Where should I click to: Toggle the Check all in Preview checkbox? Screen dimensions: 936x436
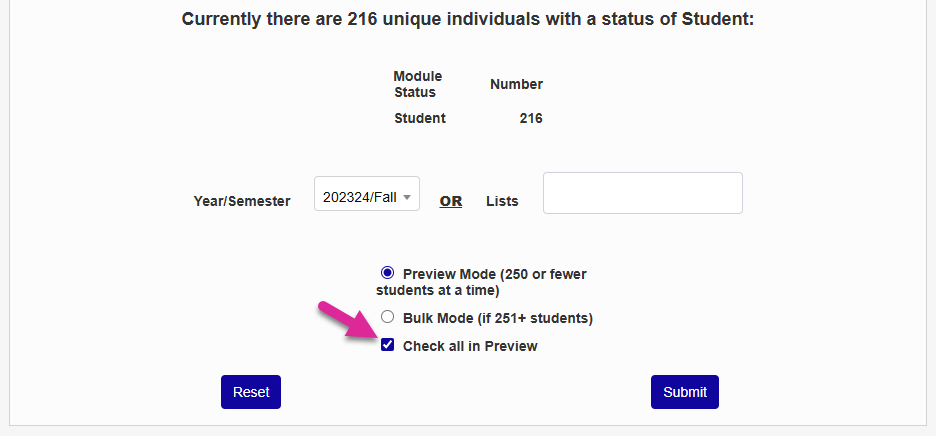point(387,346)
